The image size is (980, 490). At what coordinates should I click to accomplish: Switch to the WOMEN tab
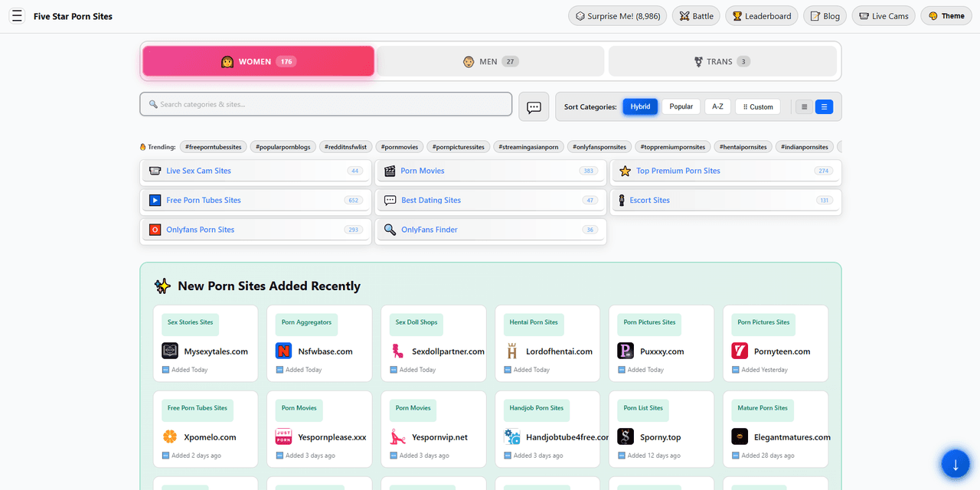pos(258,61)
